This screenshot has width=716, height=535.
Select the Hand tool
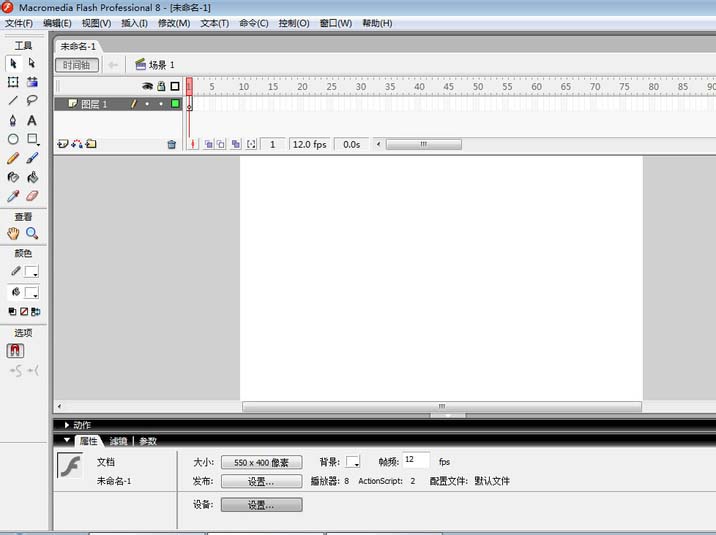(x=13, y=233)
